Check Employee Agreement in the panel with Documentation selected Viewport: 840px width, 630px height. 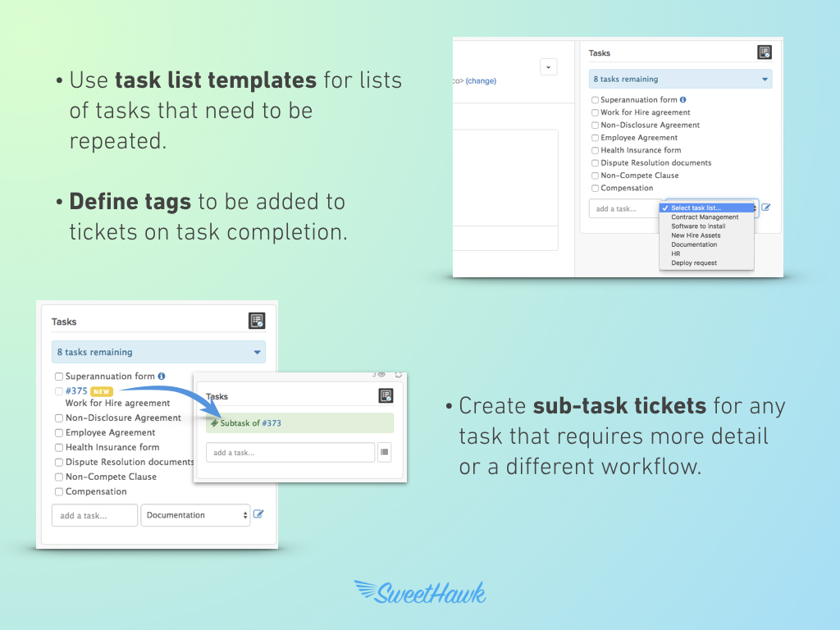point(59,433)
